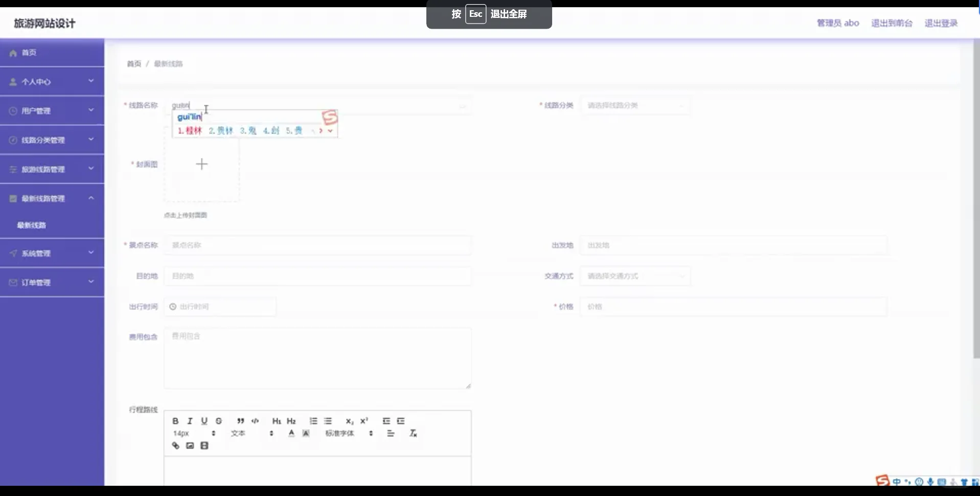Apply H1 heading style
The height and width of the screenshot is (496, 980).
(276, 421)
